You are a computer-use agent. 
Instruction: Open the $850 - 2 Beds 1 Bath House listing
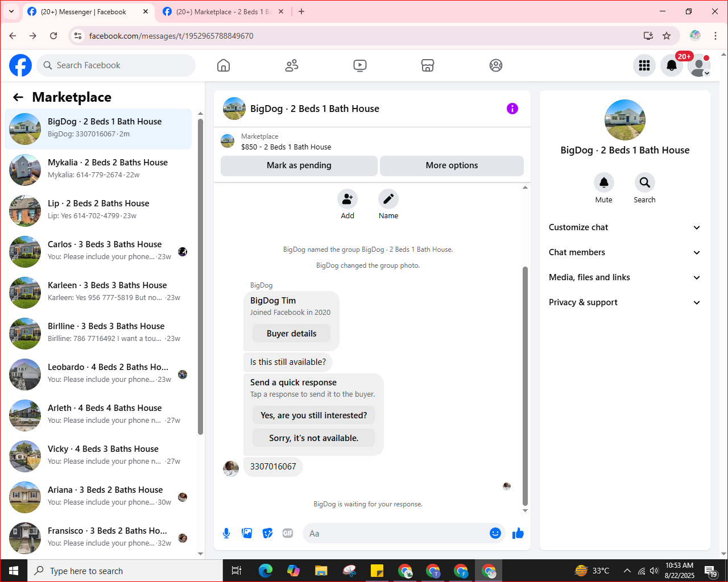pyautogui.click(x=286, y=147)
